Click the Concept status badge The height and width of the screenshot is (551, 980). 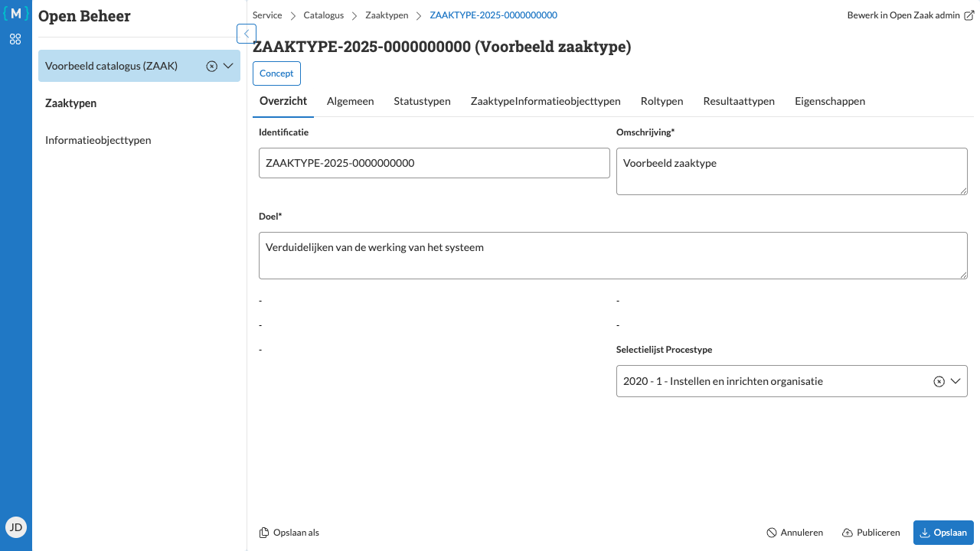click(276, 73)
